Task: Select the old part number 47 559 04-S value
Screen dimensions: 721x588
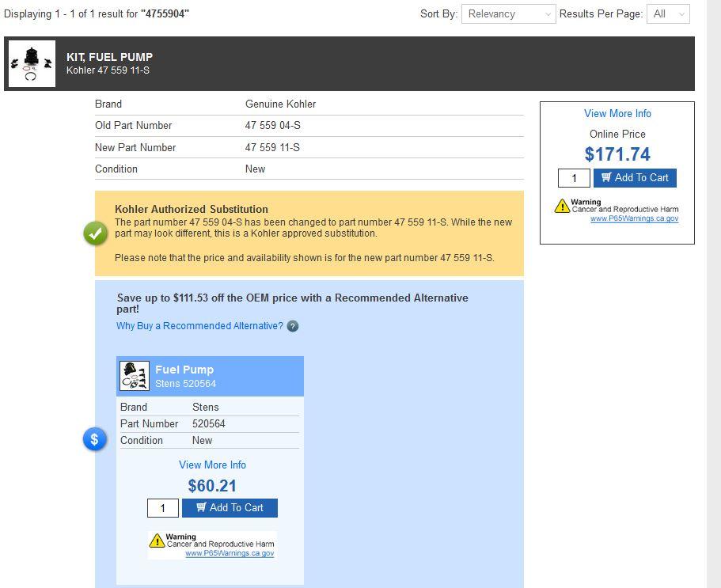Action: (x=273, y=126)
